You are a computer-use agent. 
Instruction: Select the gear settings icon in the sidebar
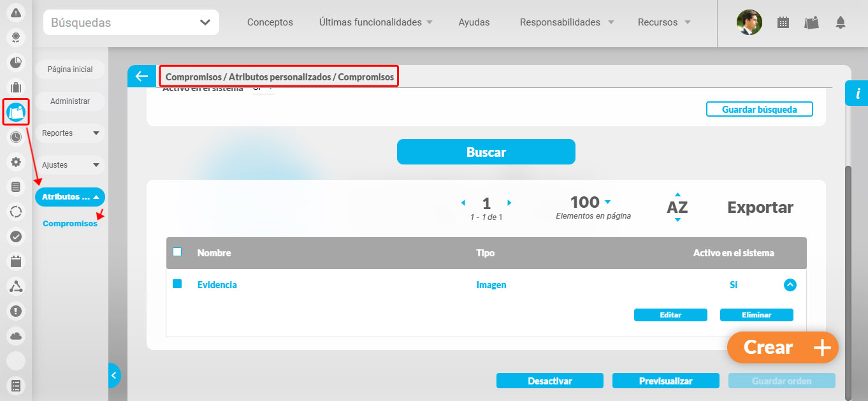[x=15, y=161]
